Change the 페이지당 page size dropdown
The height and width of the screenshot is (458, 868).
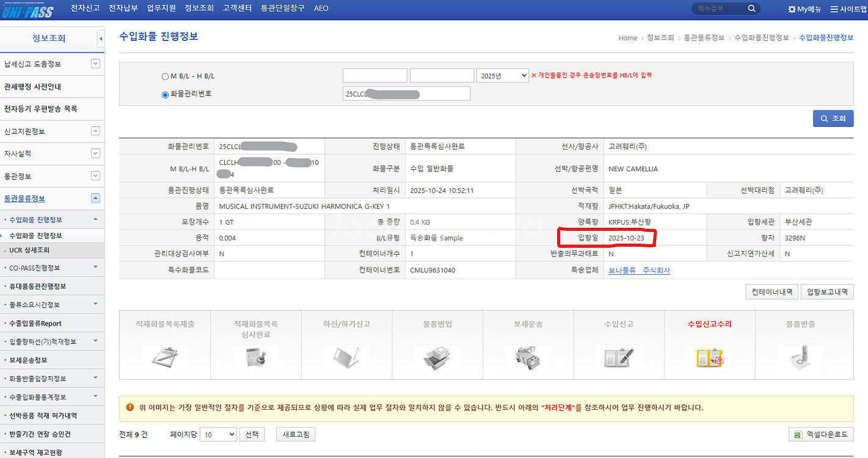(x=218, y=434)
